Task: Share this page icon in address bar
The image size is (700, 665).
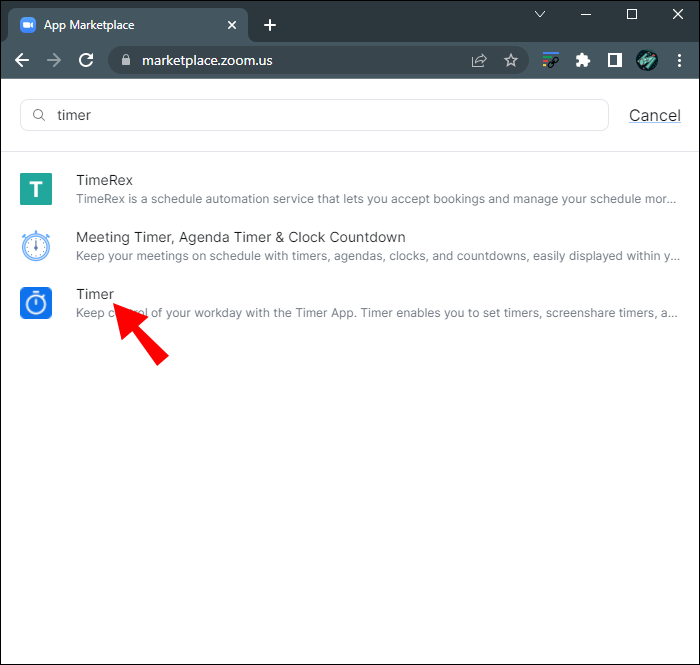Action: pos(479,60)
